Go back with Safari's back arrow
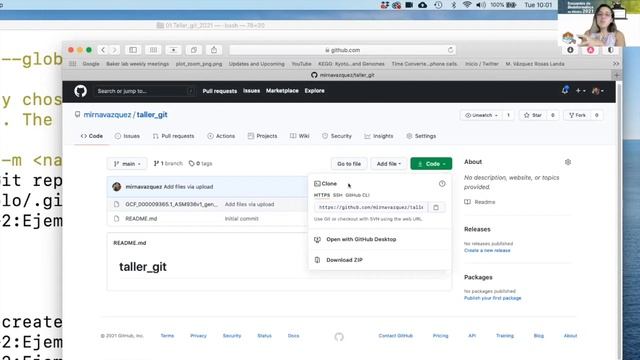The image size is (640, 360). (x=103, y=50)
